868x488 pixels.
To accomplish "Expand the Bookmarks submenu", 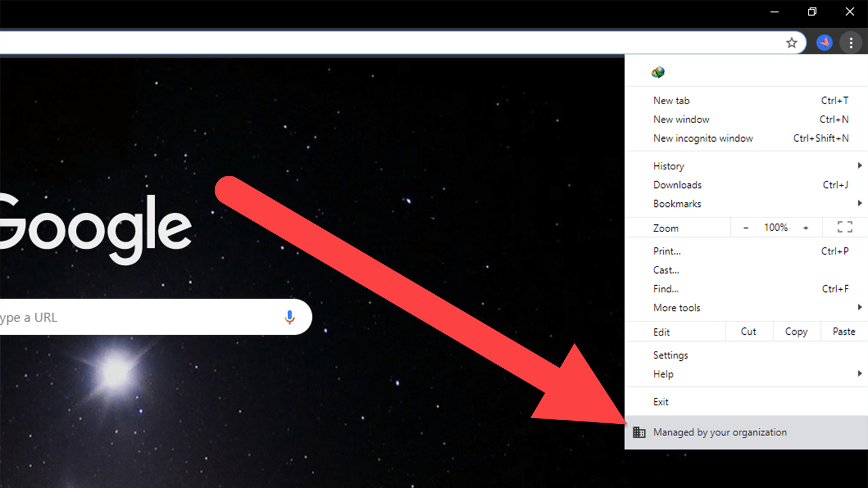I will pyautogui.click(x=746, y=204).
